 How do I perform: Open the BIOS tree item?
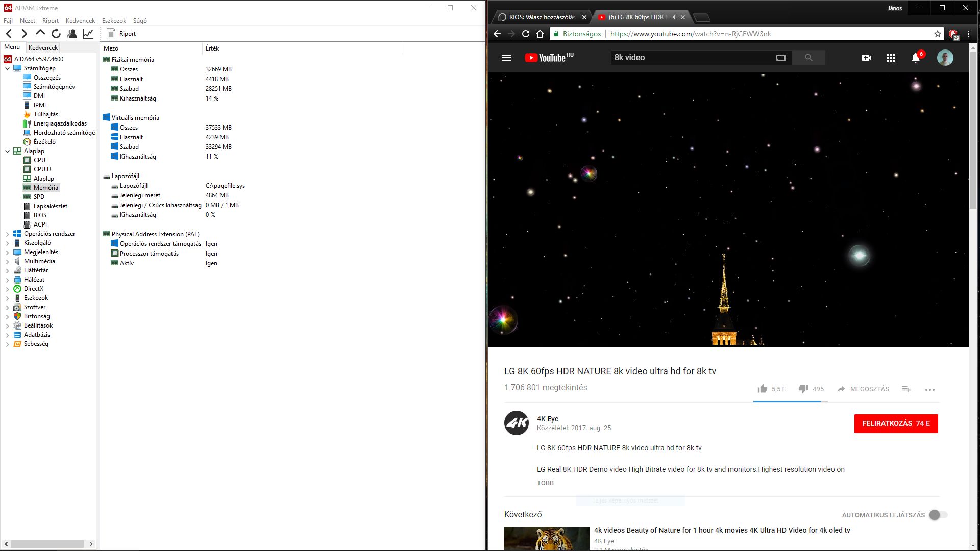click(40, 215)
